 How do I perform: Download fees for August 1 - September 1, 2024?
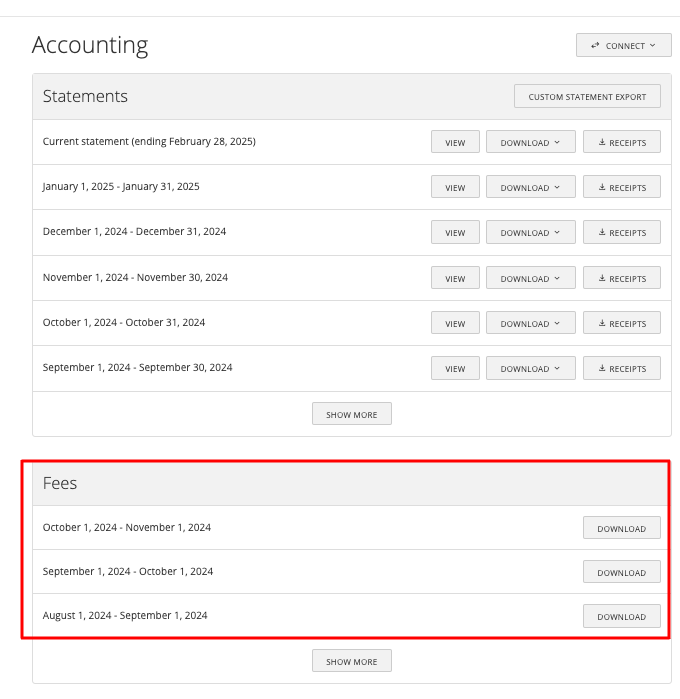point(621,617)
